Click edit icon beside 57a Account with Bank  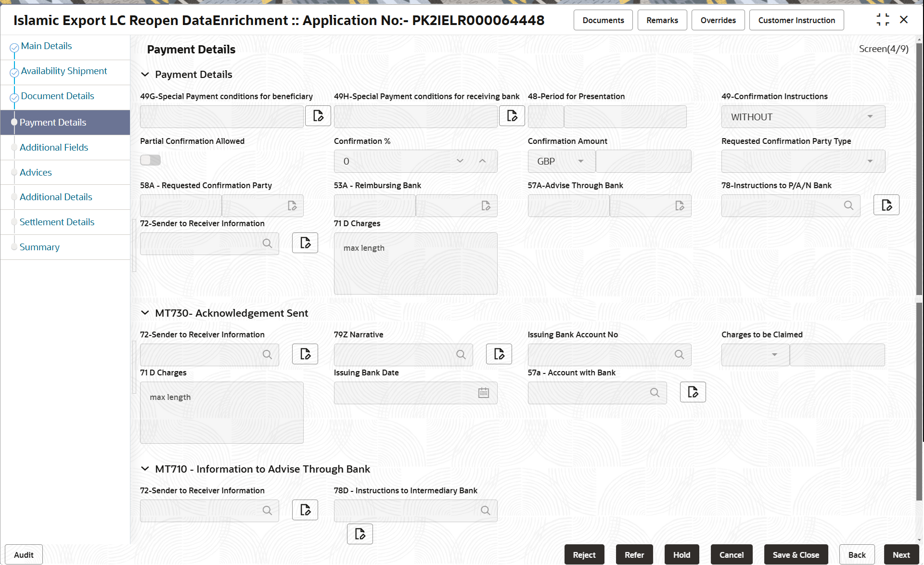693,392
